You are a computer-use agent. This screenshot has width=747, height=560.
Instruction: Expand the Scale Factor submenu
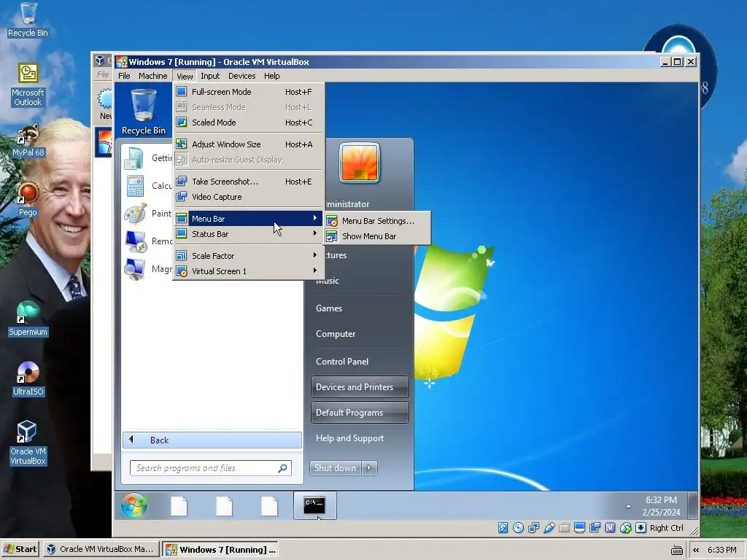[x=249, y=256]
